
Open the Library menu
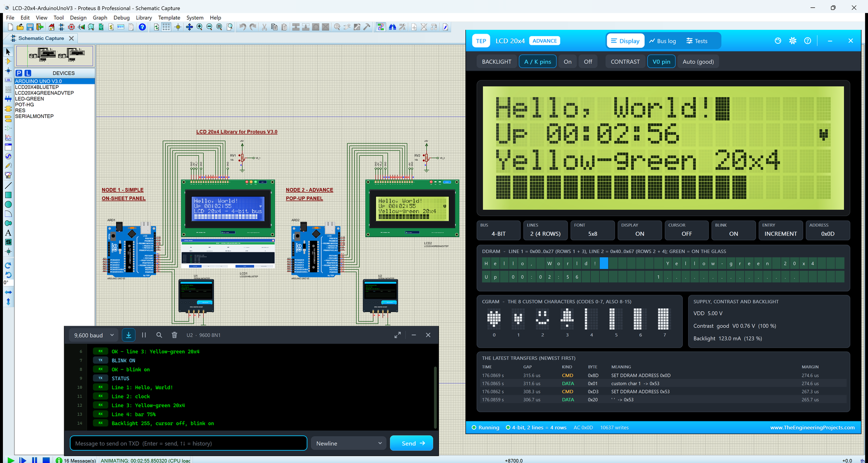pos(144,17)
